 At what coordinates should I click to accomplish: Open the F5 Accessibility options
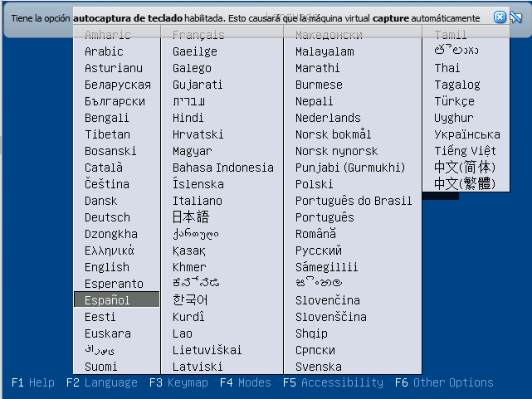(x=333, y=382)
